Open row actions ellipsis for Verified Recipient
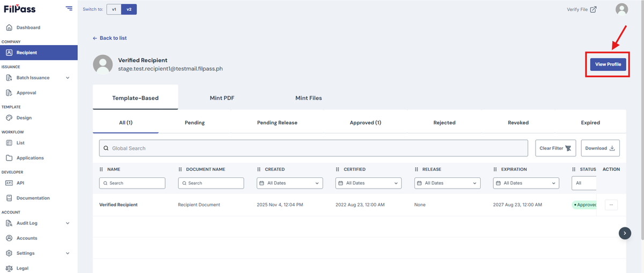The height and width of the screenshot is (273, 644). click(611, 205)
